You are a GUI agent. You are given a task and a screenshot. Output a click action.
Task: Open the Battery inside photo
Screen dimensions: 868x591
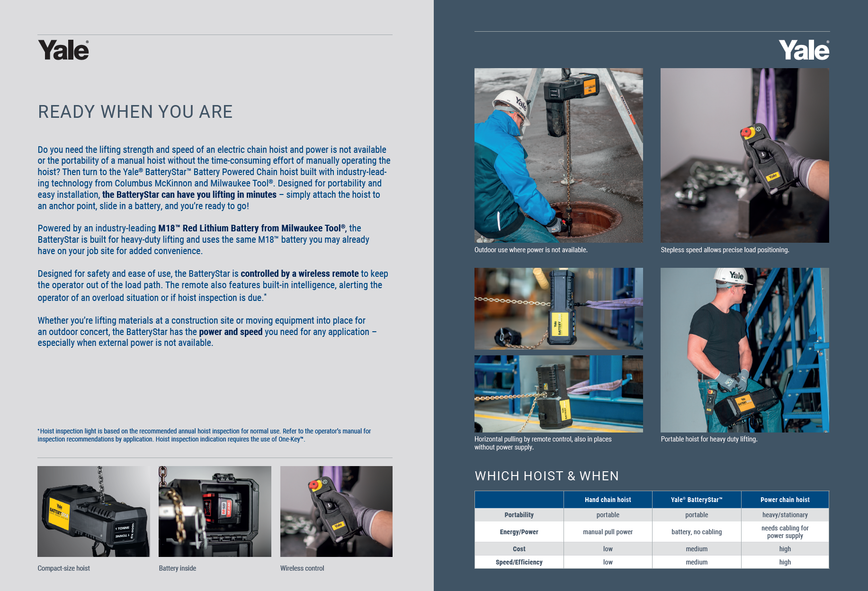click(215, 512)
